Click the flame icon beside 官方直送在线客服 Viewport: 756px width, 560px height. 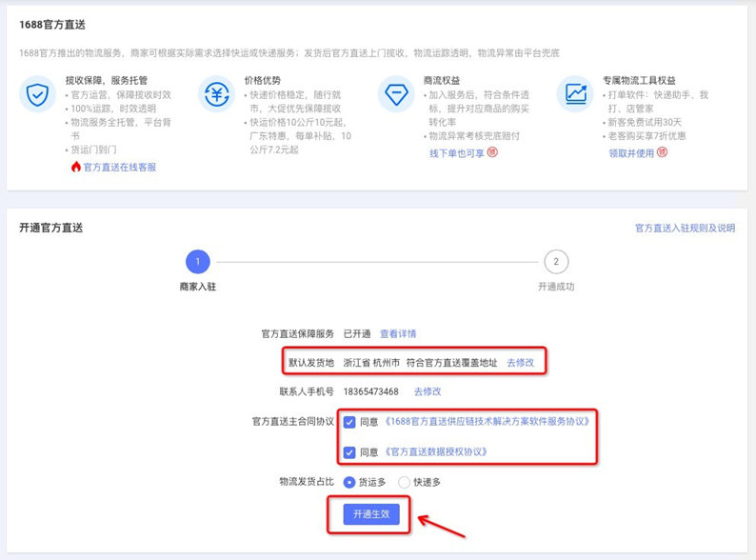(76, 167)
